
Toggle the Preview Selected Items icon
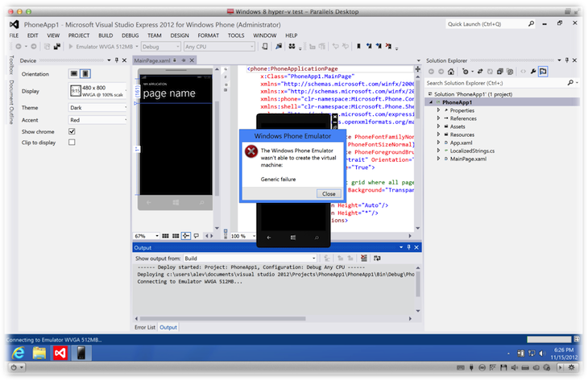click(x=543, y=71)
